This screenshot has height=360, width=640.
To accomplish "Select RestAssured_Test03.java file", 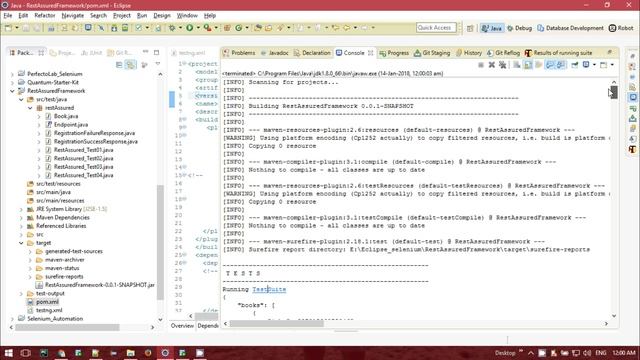I will tap(83, 167).
